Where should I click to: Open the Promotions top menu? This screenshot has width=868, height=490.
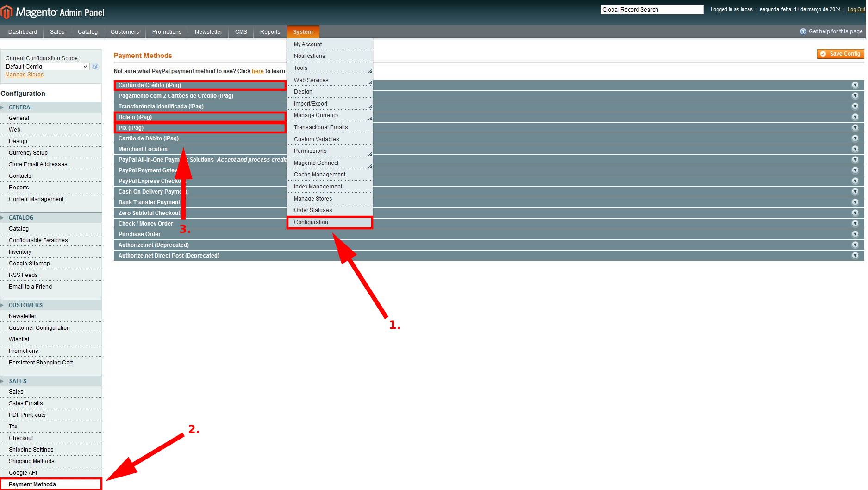pyautogui.click(x=167, y=32)
